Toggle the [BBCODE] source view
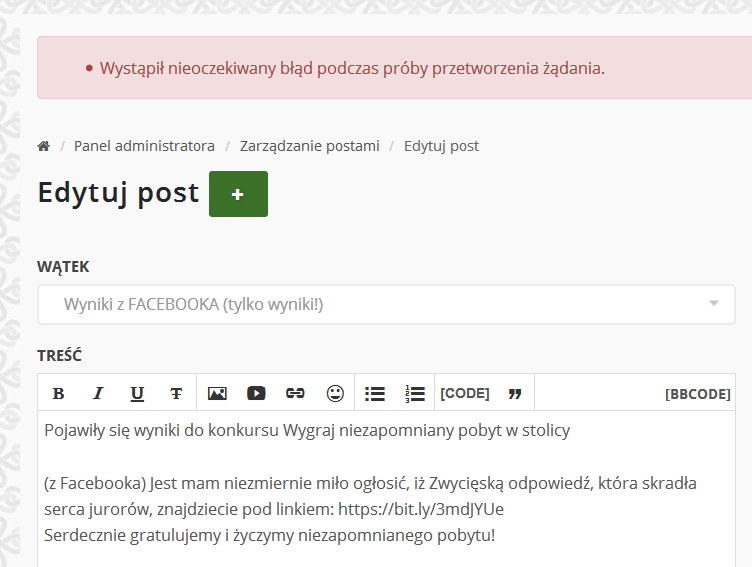The width and height of the screenshot is (752, 567). (x=697, y=394)
